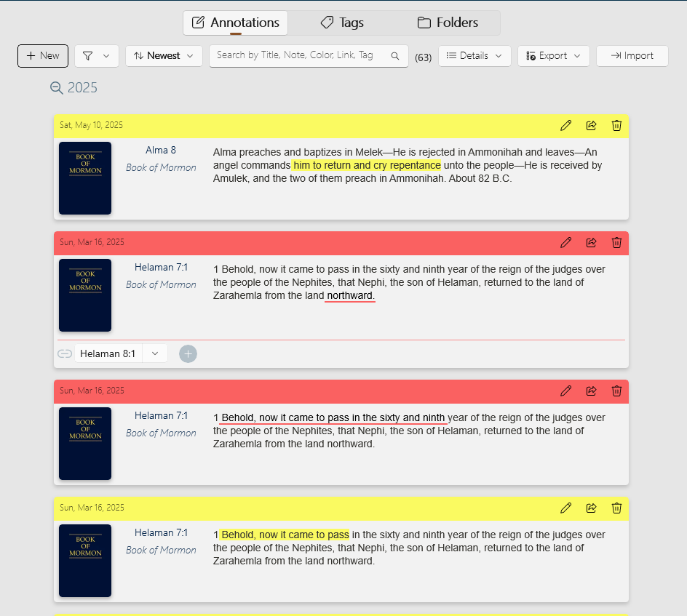Open linked reference Helaman 8:1
This screenshot has height=616, width=687.
coord(108,353)
